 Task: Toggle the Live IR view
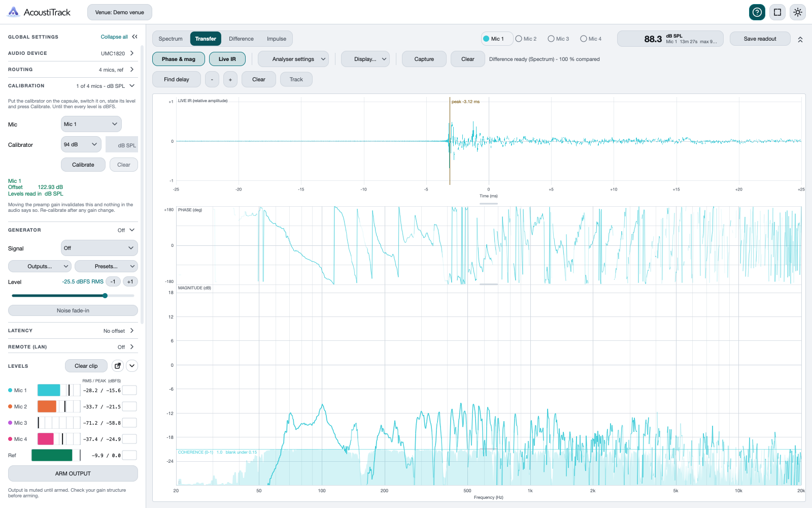[x=227, y=59]
